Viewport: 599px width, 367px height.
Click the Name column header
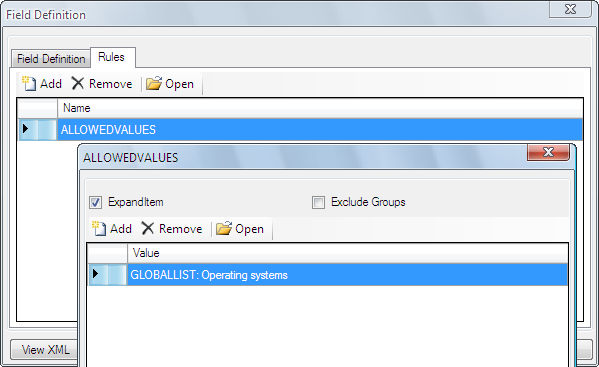[320, 108]
